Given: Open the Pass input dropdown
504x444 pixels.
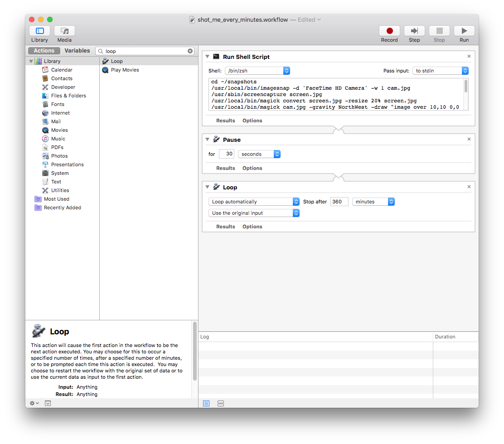Looking at the screenshot, I should click(441, 71).
